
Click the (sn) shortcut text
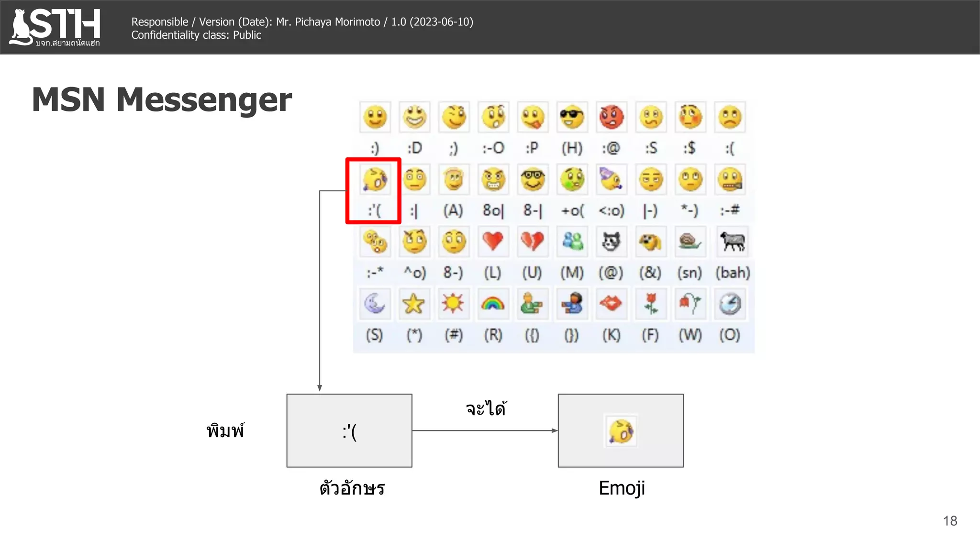pyautogui.click(x=690, y=273)
